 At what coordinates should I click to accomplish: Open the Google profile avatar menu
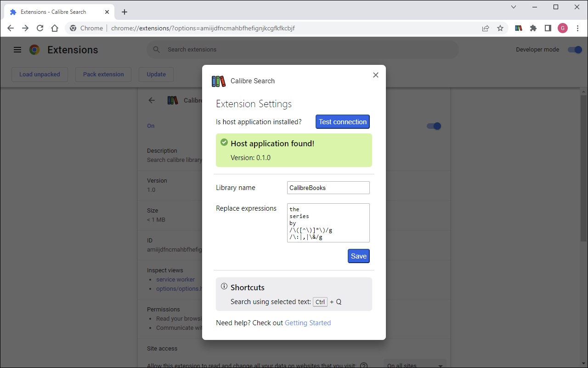tap(563, 28)
